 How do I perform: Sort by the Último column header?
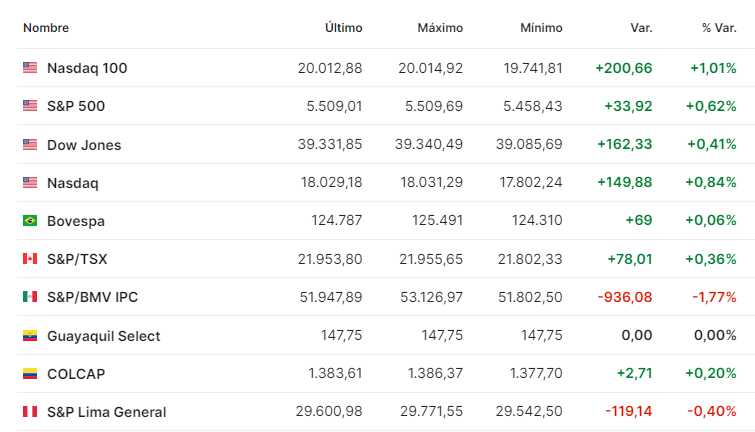(343, 28)
